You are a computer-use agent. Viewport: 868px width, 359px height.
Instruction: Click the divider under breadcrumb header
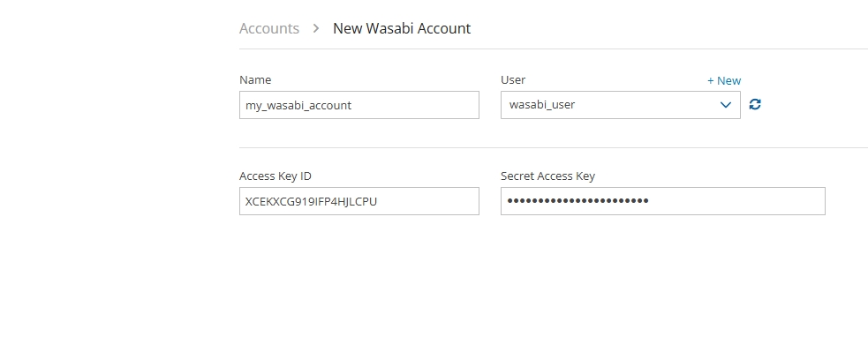tap(553, 49)
